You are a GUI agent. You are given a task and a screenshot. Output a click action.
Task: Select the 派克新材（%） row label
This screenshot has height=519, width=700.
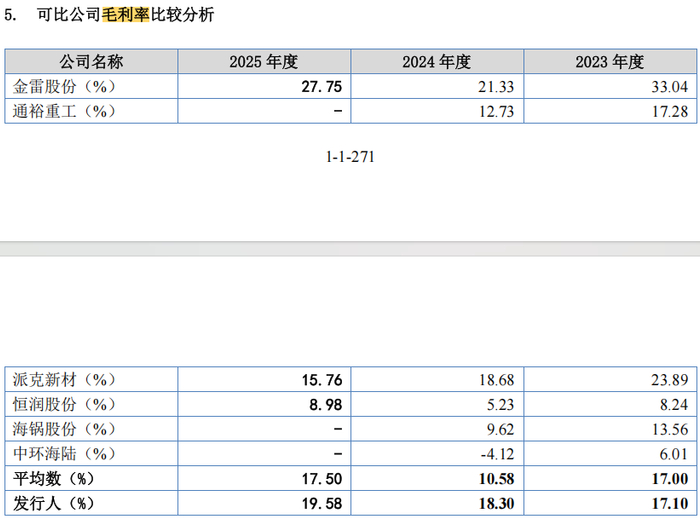pyautogui.click(x=64, y=379)
